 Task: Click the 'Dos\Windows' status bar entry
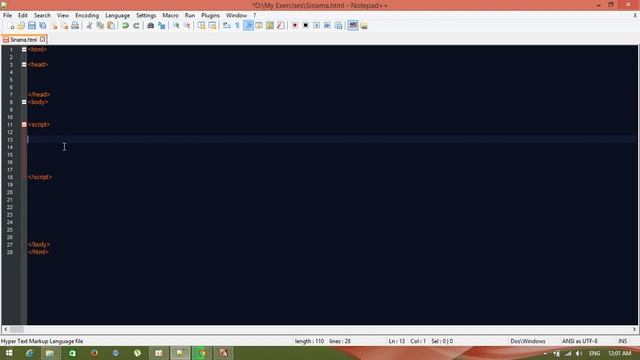(x=528, y=341)
